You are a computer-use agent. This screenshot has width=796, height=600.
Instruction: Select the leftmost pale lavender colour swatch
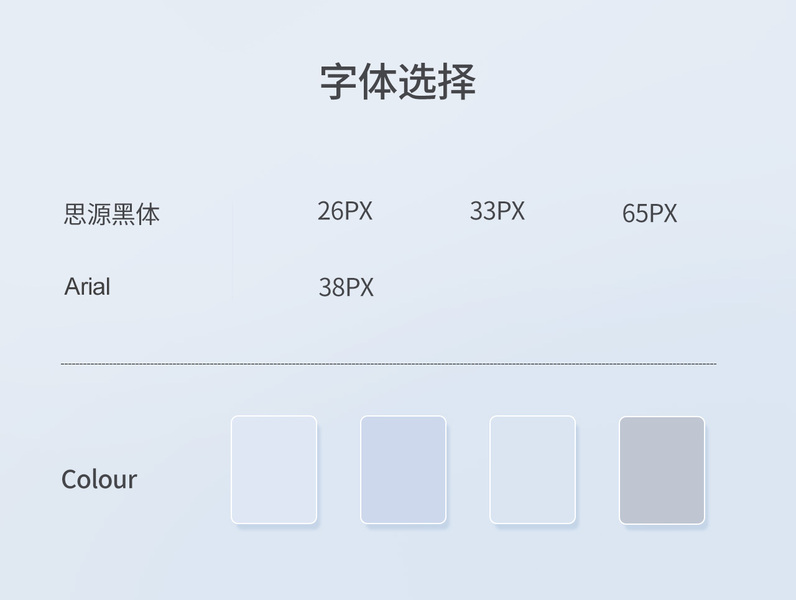click(x=274, y=470)
